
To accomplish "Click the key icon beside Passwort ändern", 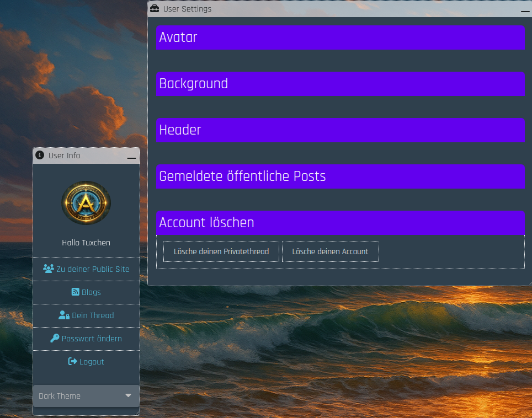I will (55, 338).
